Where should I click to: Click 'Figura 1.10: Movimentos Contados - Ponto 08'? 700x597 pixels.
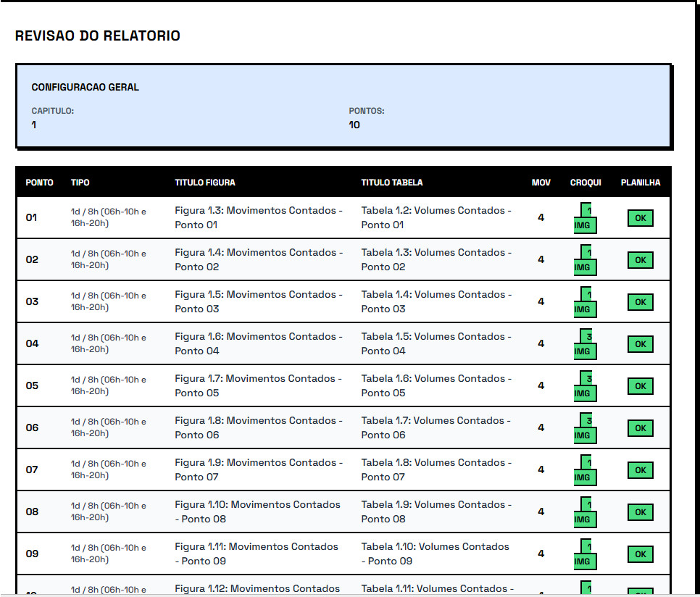(x=257, y=512)
